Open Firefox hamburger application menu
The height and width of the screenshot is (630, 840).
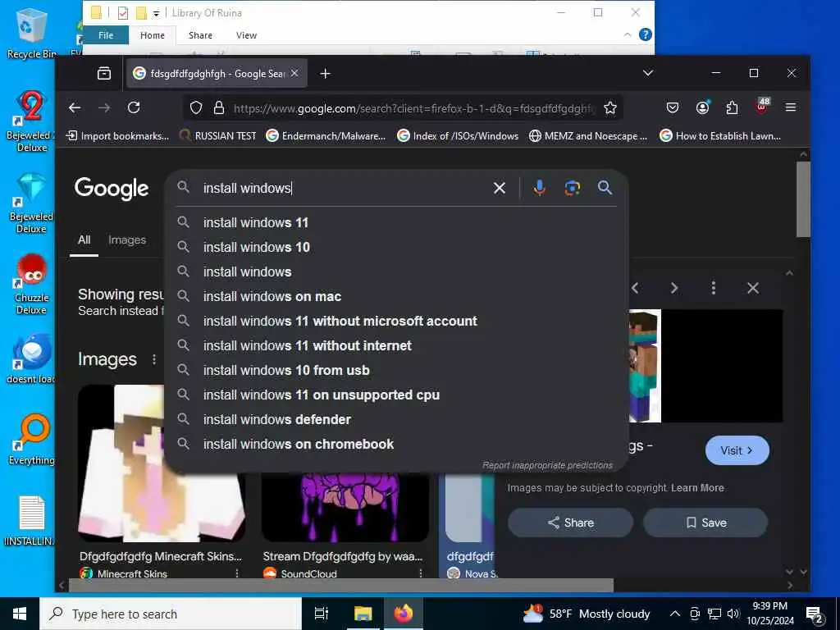tap(790, 107)
